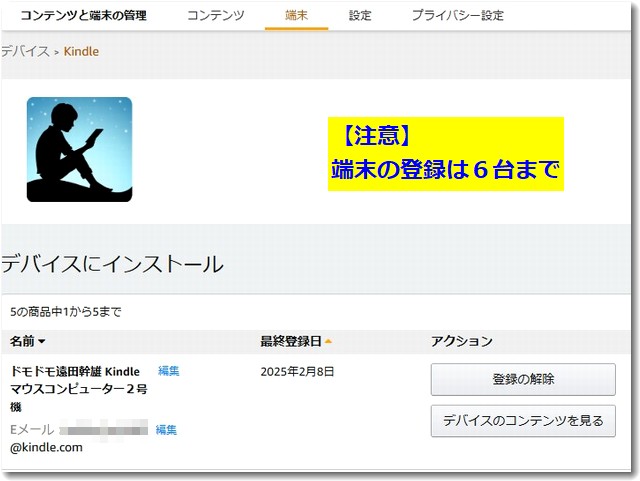The image size is (640, 481).
Task: Edit the Eメール address link
Action: coord(166,430)
